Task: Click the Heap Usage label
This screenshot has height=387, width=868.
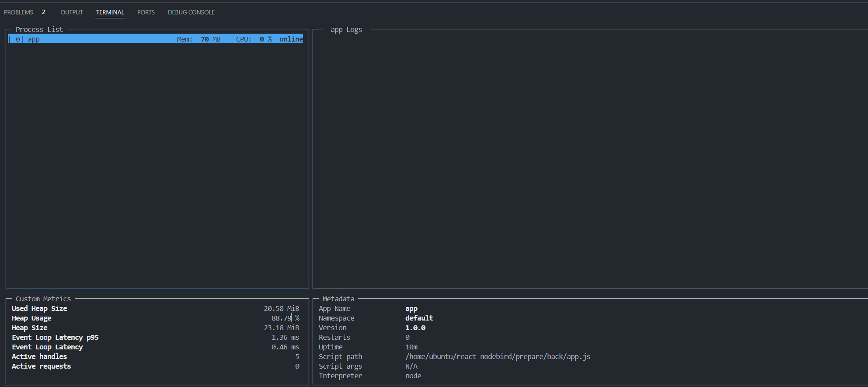Action: click(31, 318)
